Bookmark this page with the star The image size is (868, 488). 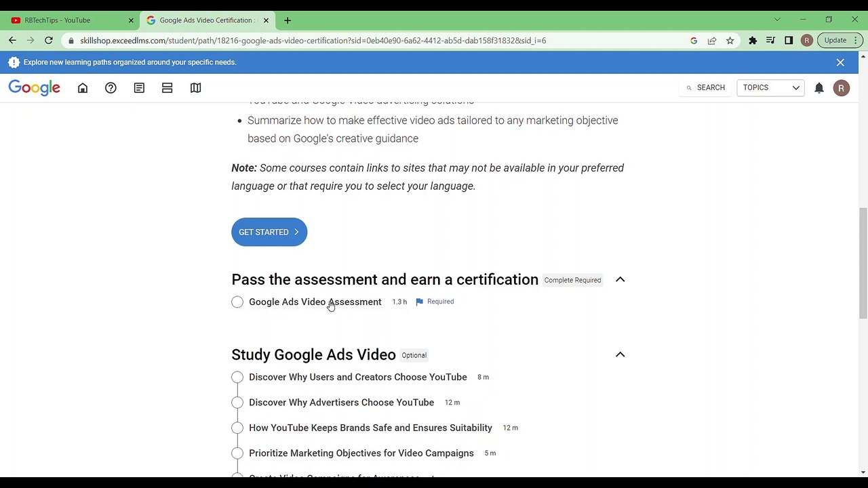tap(730, 41)
